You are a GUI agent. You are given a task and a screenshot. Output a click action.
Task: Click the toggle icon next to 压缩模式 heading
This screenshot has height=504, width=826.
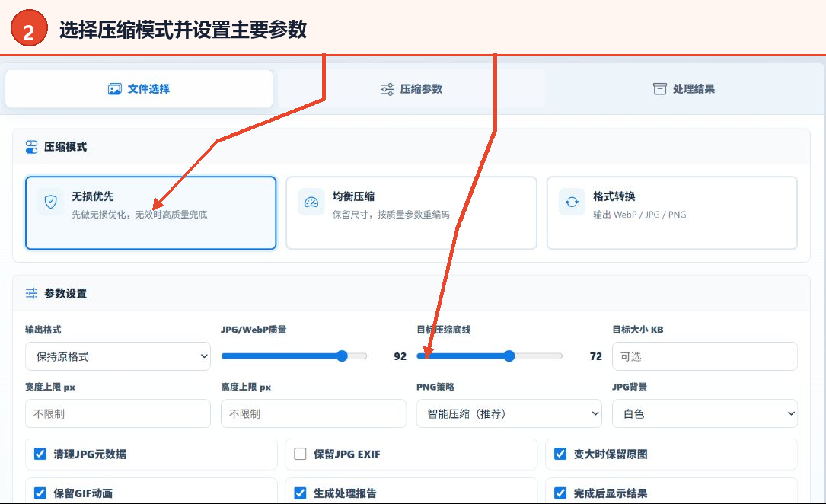(32, 147)
